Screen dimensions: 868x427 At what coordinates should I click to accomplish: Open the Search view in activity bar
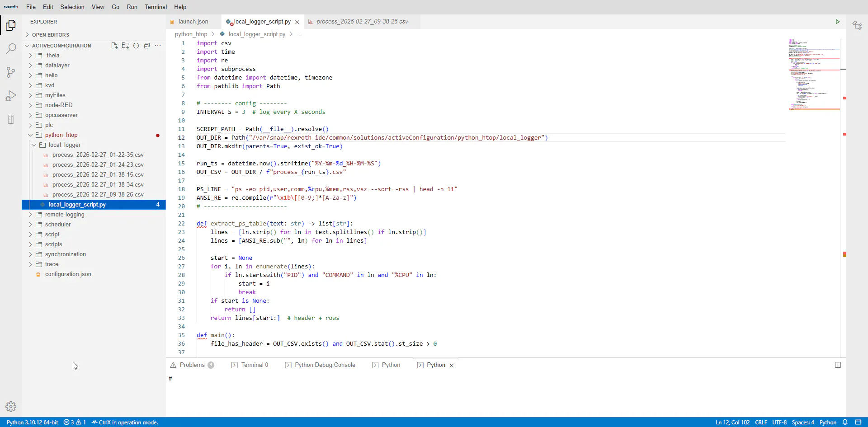11,49
